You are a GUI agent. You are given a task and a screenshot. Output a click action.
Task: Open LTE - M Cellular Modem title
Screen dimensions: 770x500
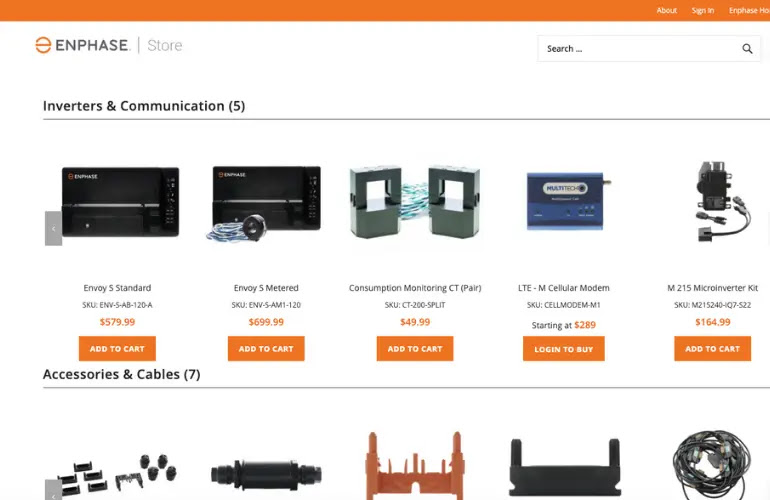click(x=564, y=288)
